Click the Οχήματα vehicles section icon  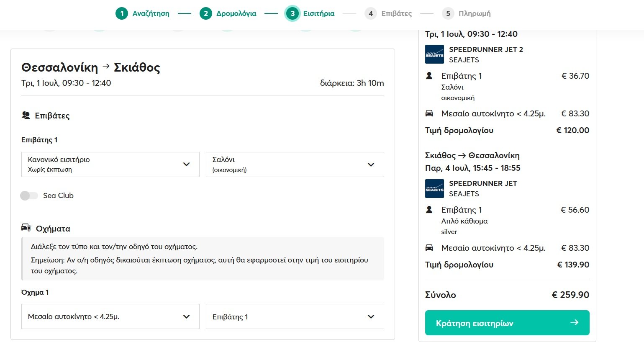(26, 228)
